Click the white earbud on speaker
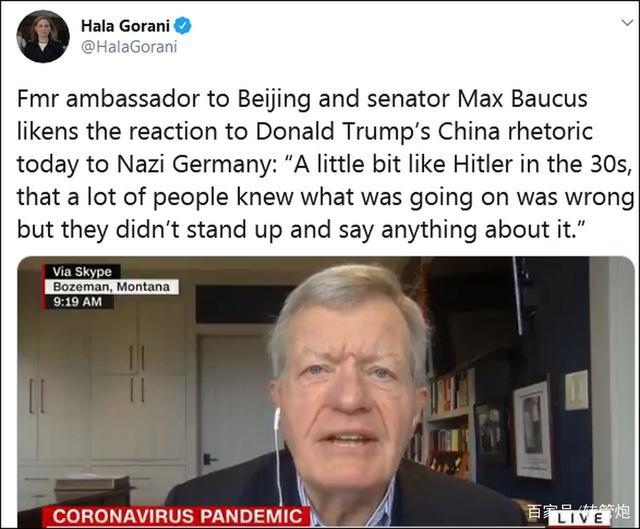The height and width of the screenshot is (529, 640). click(x=277, y=419)
